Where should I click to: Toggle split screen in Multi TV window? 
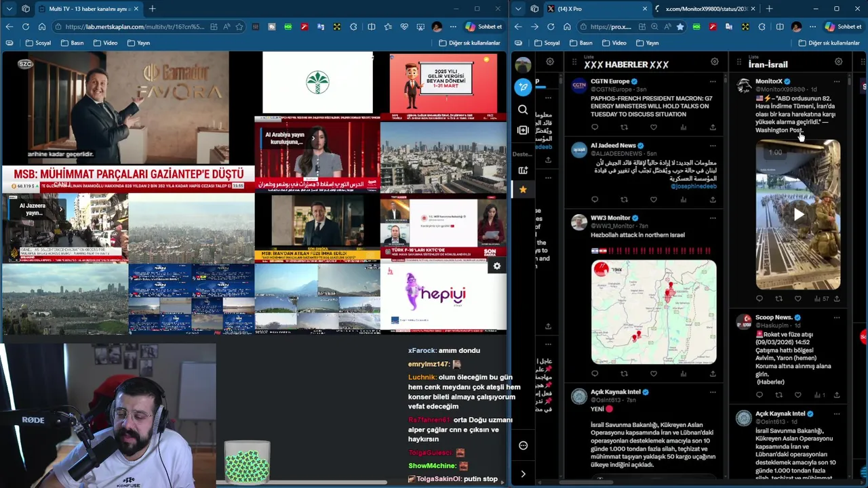[x=371, y=26]
